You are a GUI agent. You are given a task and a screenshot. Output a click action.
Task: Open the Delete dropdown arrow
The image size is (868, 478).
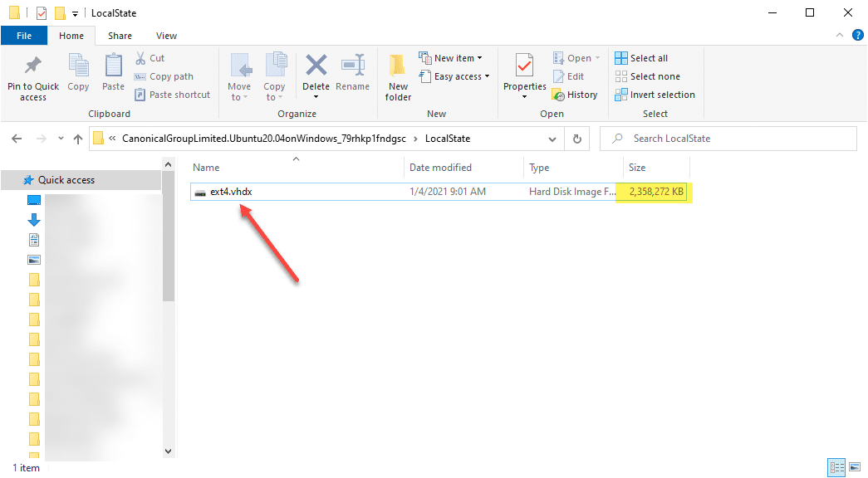click(x=316, y=97)
